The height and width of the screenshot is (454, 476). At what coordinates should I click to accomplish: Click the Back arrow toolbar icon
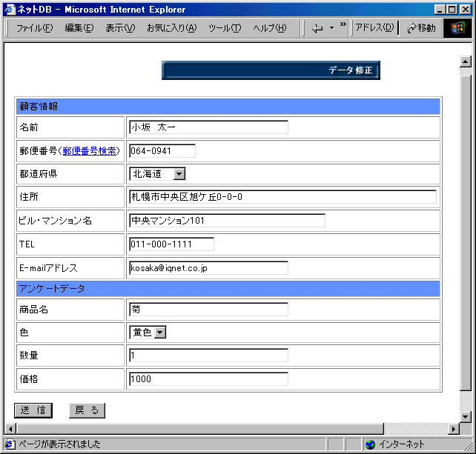tap(317, 28)
